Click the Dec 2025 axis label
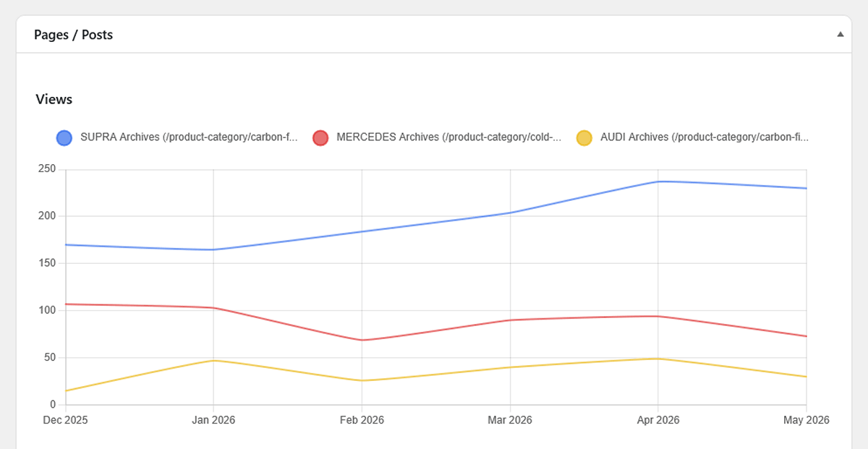868x449 pixels. (x=66, y=420)
